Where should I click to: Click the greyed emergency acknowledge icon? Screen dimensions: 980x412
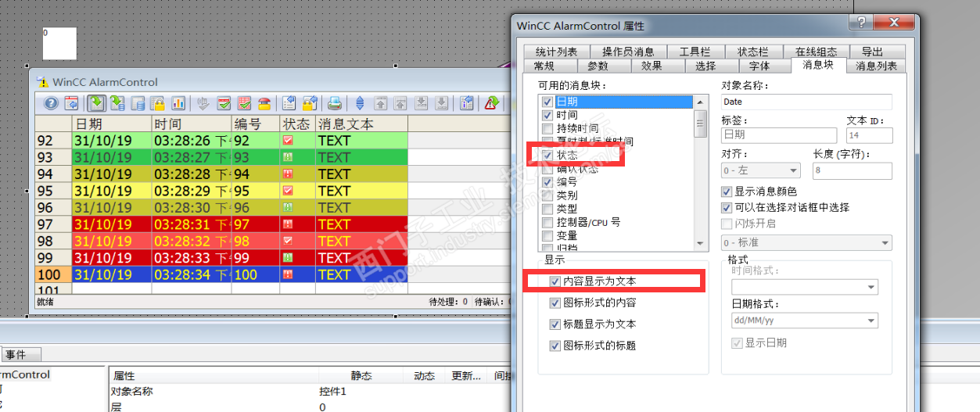click(x=203, y=103)
